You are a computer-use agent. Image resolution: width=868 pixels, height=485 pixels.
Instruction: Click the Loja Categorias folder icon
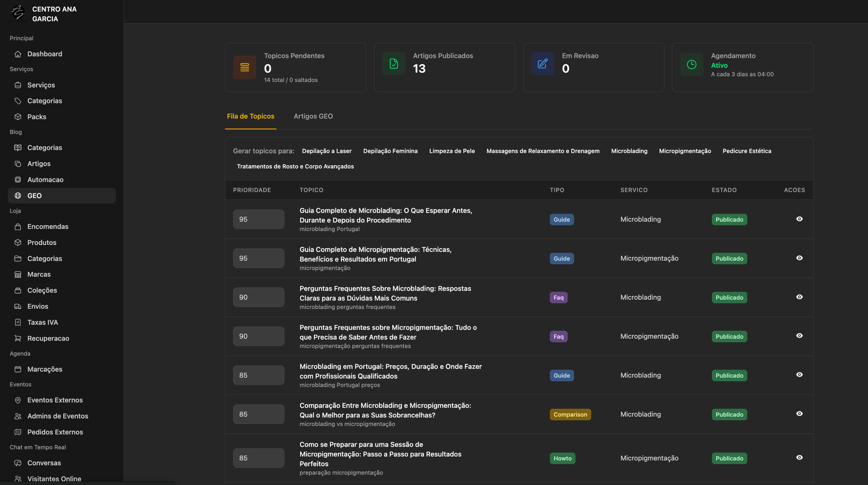pyautogui.click(x=18, y=259)
